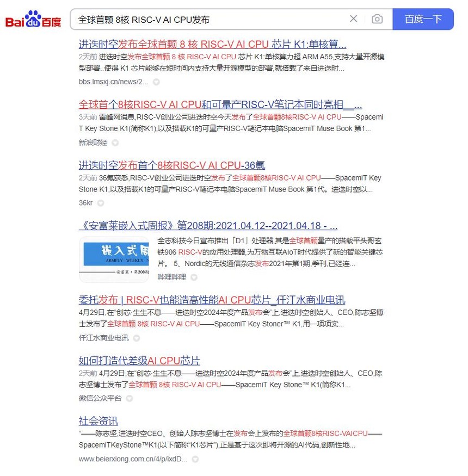Clear the search box with the X icon
The image size is (468, 476).
coord(353,19)
